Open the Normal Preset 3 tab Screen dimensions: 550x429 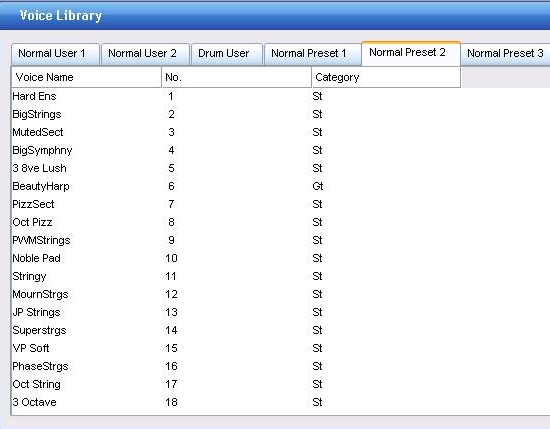tap(505, 54)
